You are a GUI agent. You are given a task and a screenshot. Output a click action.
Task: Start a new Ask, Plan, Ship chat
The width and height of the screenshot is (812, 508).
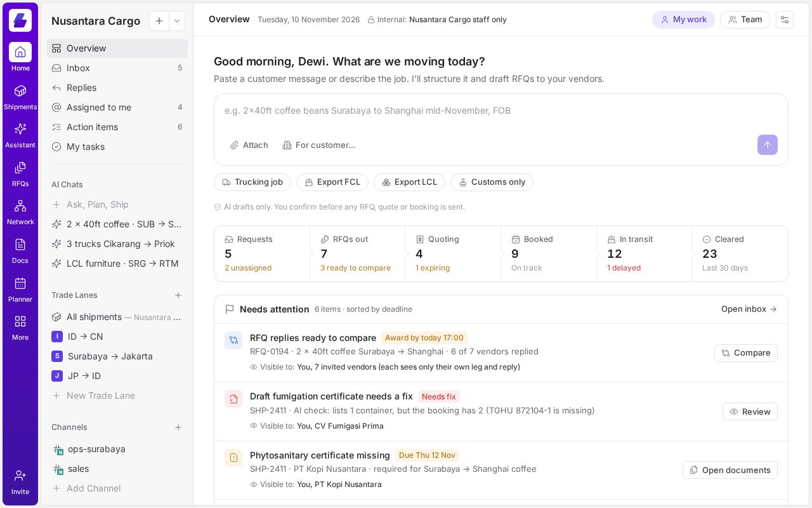point(117,204)
